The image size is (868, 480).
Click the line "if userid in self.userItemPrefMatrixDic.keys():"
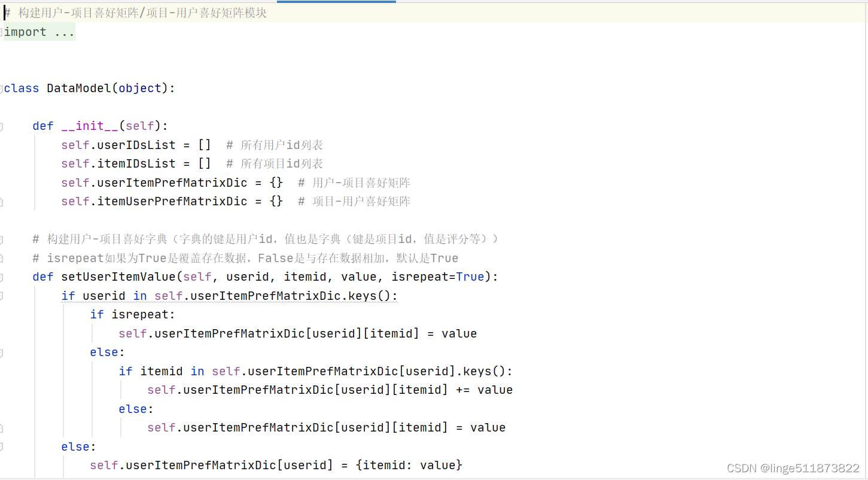pos(229,296)
